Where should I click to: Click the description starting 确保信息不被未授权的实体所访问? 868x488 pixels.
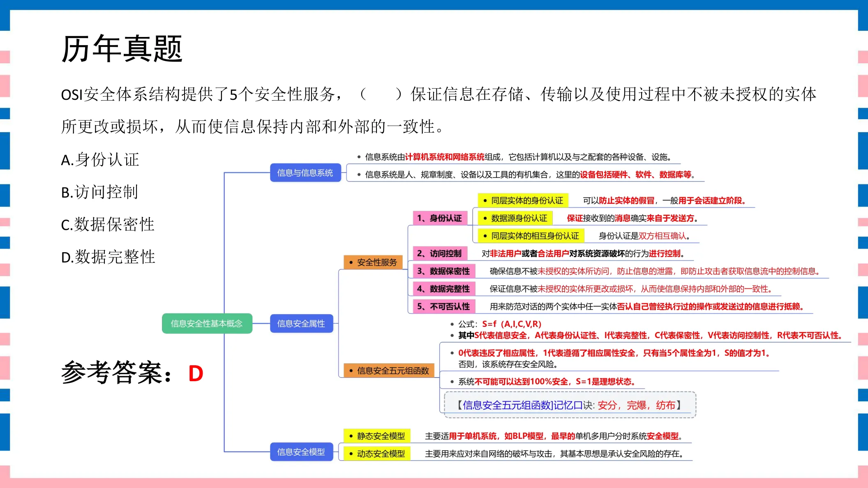coord(655,271)
